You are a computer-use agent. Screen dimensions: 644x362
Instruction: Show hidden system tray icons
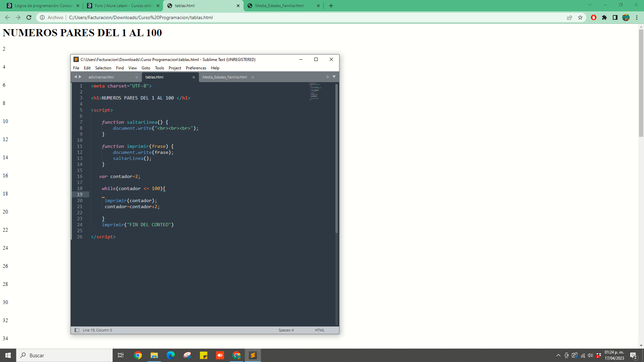pos(558,355)
